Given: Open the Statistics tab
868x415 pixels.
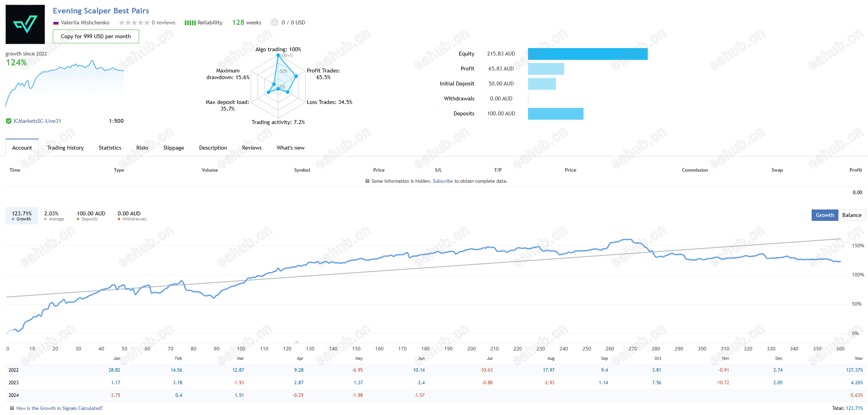Looking at the screenshot, I should 110,148.
